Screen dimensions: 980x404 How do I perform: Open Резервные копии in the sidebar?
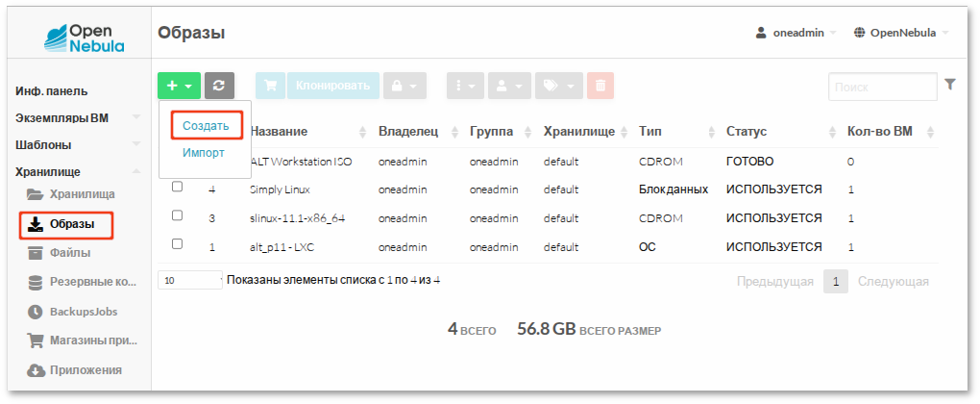click(82, 282)
